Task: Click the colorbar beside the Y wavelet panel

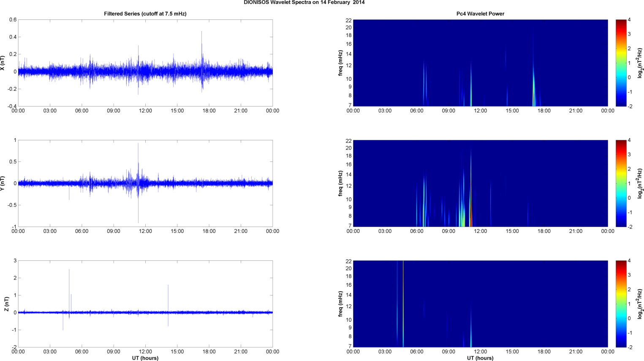Action: 621,183
